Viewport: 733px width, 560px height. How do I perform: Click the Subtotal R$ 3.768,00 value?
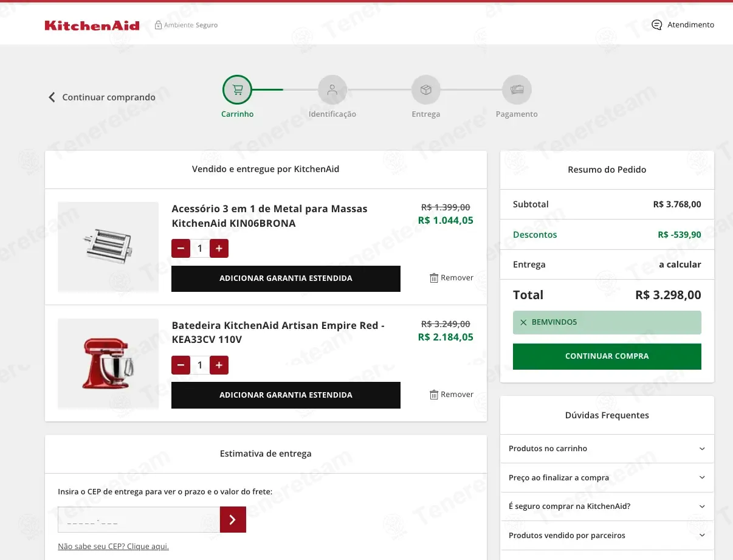(677, 204)
